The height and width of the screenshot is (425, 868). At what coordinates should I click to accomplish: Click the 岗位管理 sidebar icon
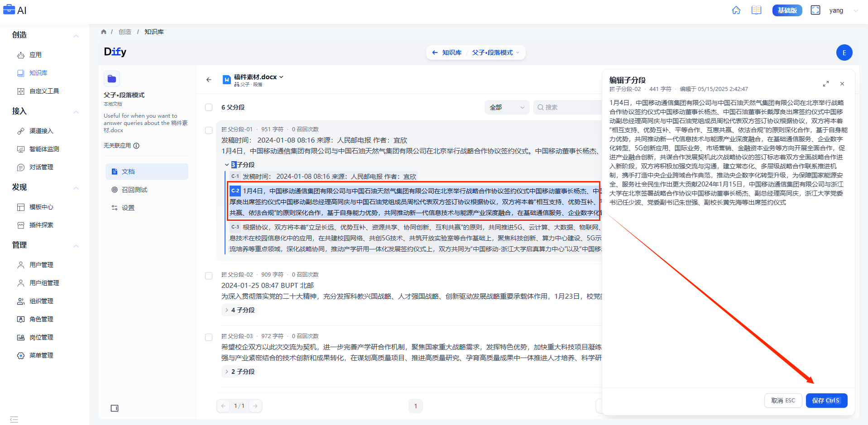[21, 337]
